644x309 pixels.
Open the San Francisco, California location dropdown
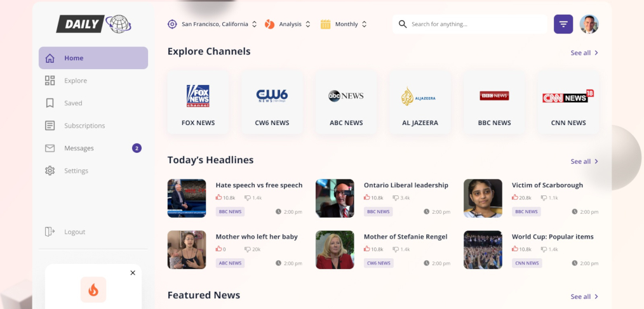tap(212, 24)
